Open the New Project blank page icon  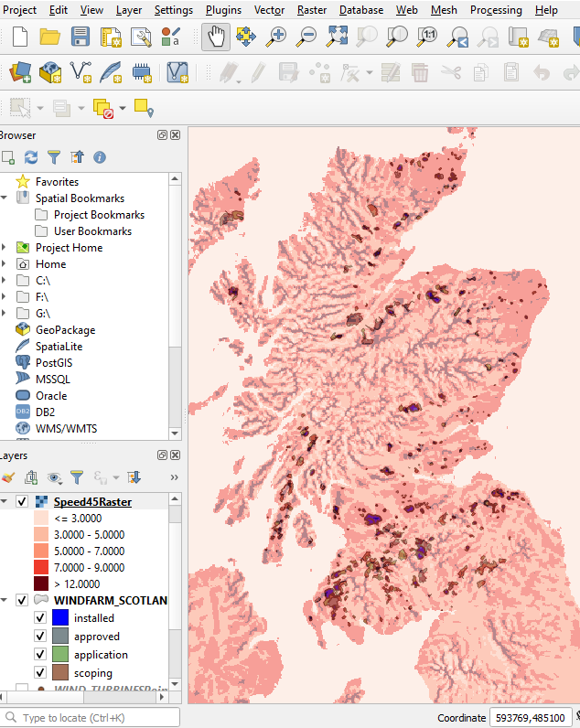pyautogui.click(x=20, y=37)
